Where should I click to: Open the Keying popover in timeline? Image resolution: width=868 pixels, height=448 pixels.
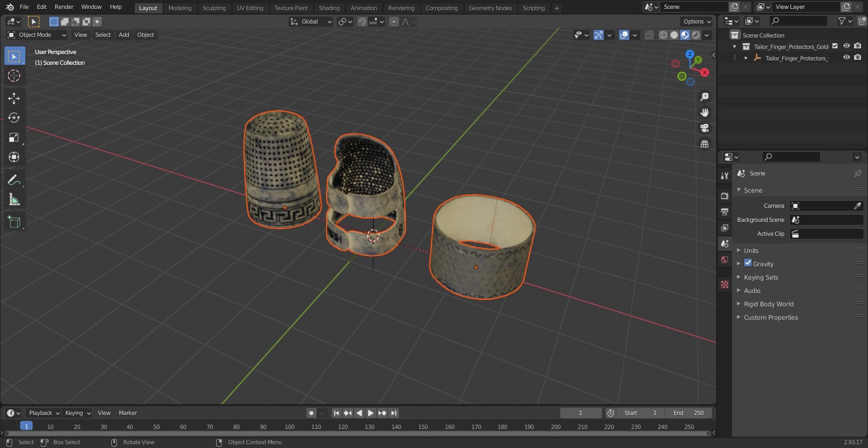tap(78, 413)
